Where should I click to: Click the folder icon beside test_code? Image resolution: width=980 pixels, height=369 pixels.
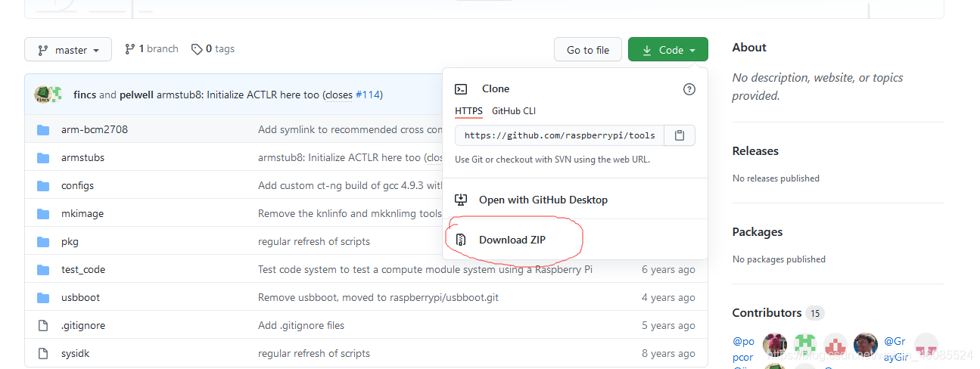click(x=43, y=269)
